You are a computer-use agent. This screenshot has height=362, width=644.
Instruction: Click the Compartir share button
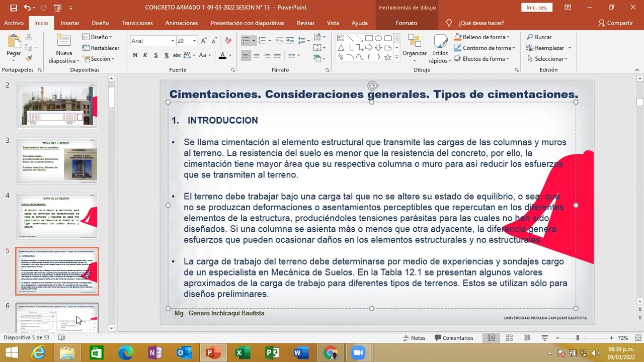[615, 23]
